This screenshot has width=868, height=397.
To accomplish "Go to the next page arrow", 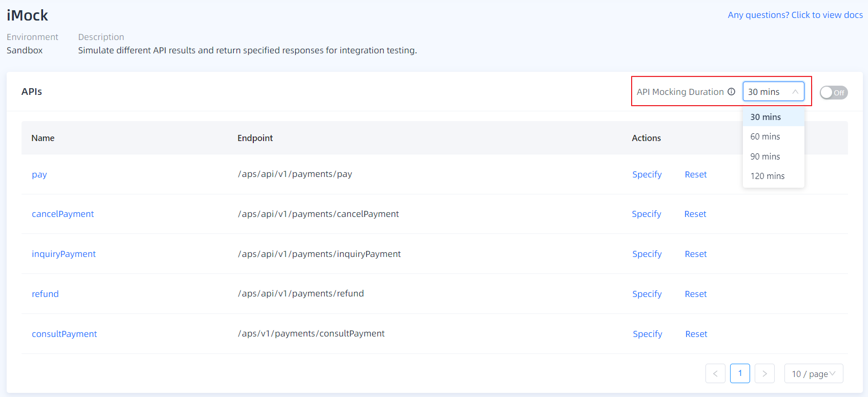I will tap(764, 373).
